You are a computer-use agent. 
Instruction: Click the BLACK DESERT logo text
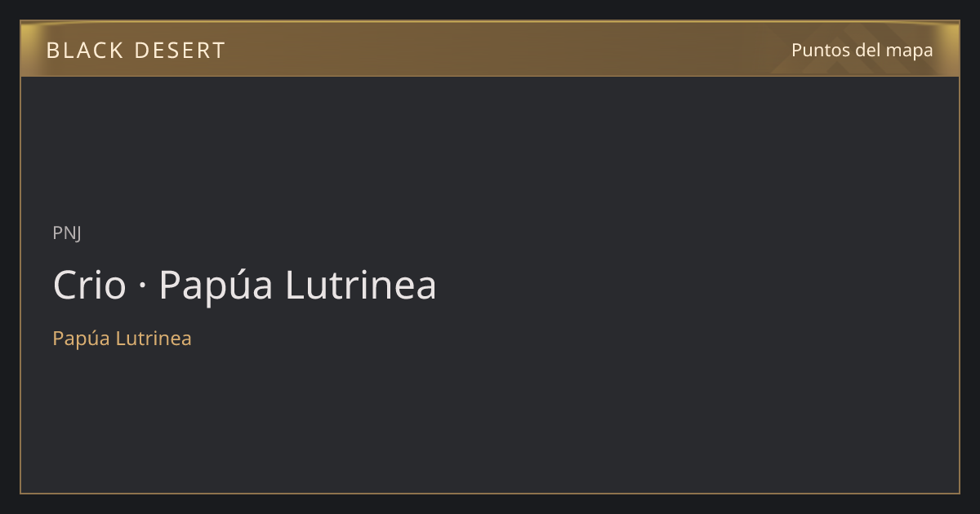(x=136, y=51)
